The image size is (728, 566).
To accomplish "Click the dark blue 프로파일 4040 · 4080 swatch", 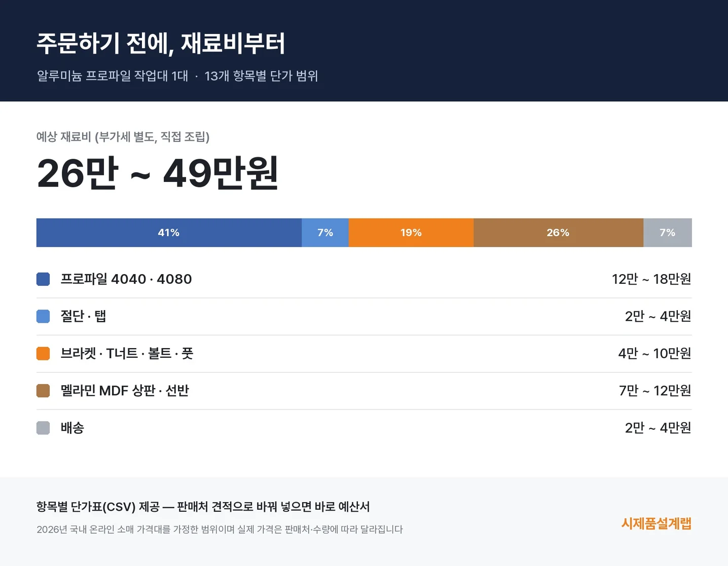I will point(43,279).
